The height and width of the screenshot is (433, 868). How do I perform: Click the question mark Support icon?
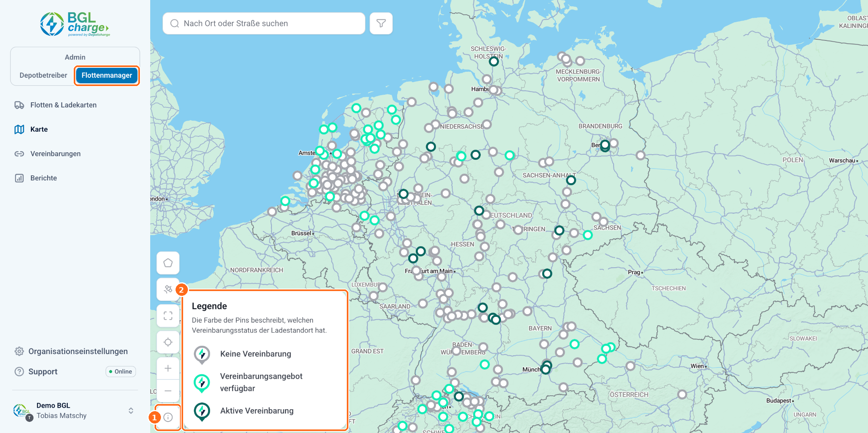point(19,372)
